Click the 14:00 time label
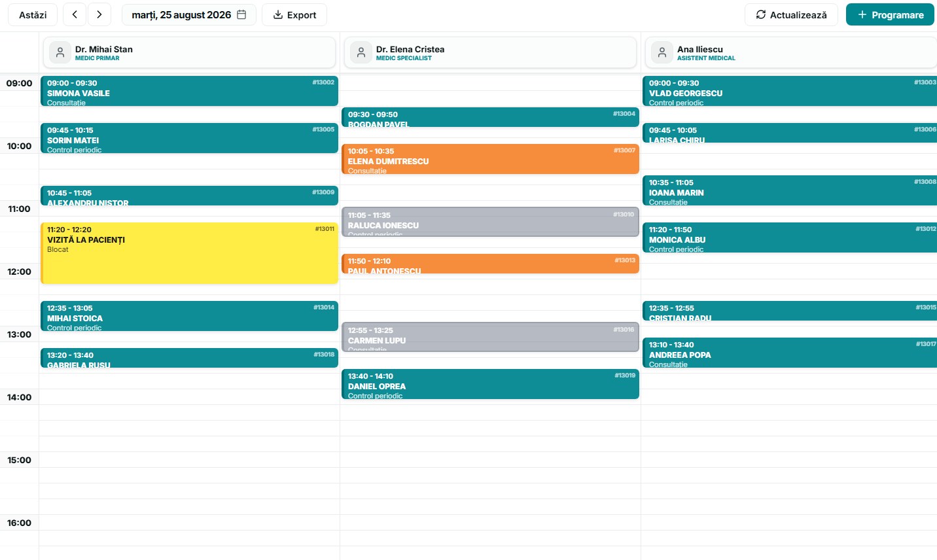The height and width of the screenshot is (560, 937). (19, 397)
